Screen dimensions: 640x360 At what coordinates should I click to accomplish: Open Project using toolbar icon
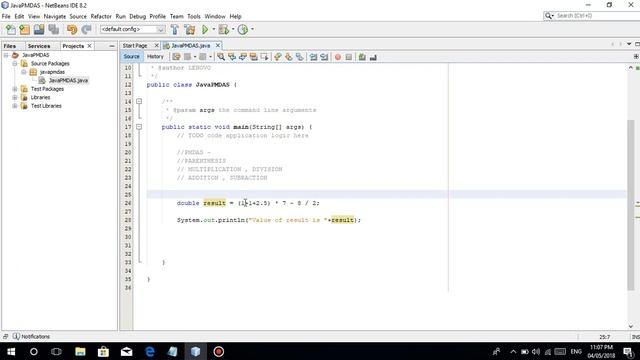tap(39, 29)
